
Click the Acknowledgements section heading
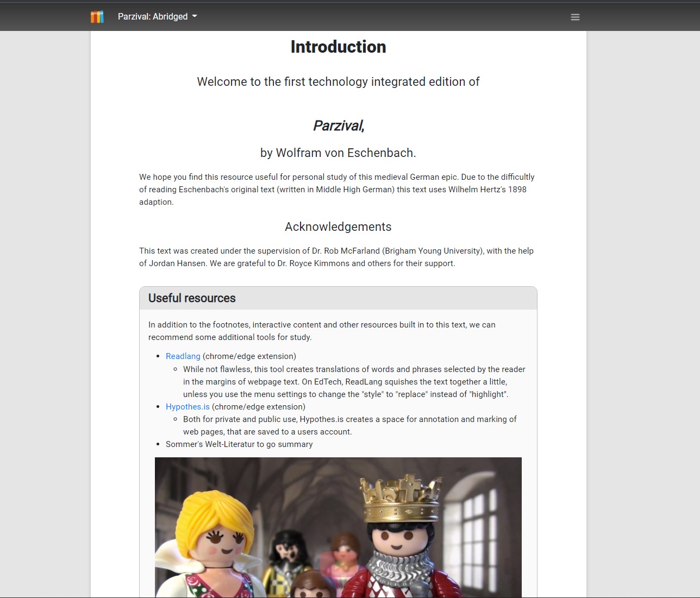click(x=338, y=227)
